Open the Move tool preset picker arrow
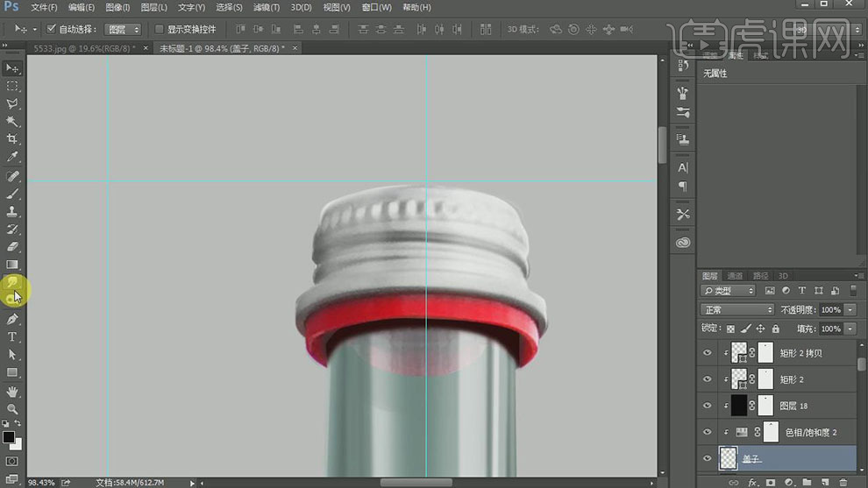The width and height of the screenshot is (868, 488). pos(34,29)
